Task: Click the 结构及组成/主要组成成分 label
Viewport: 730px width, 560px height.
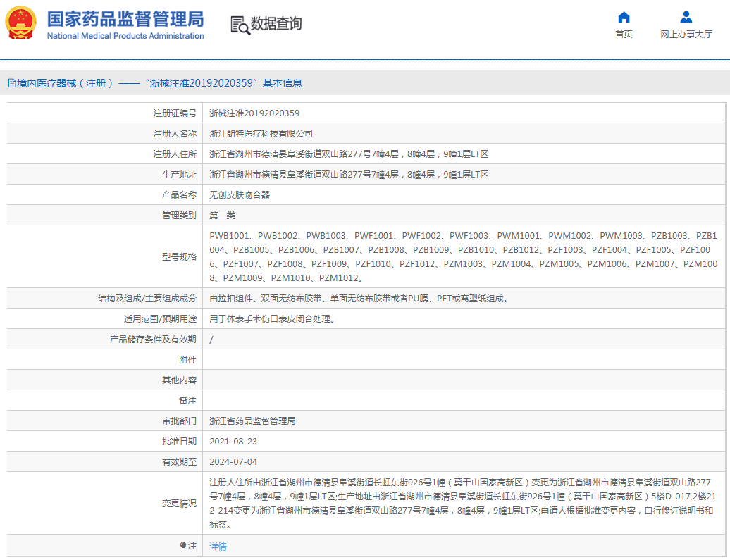Action: pos(147,299)
